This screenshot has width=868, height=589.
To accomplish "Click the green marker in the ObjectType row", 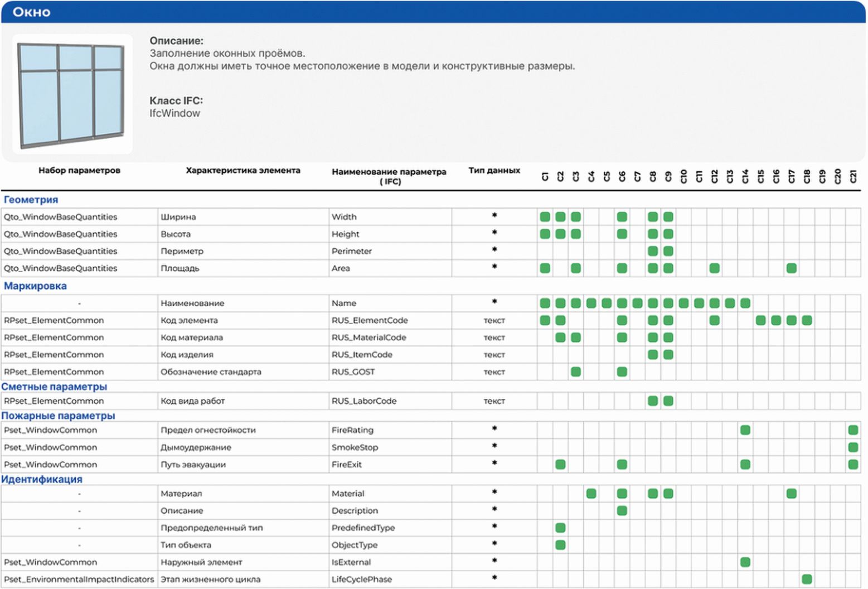I will pos(561,545).
